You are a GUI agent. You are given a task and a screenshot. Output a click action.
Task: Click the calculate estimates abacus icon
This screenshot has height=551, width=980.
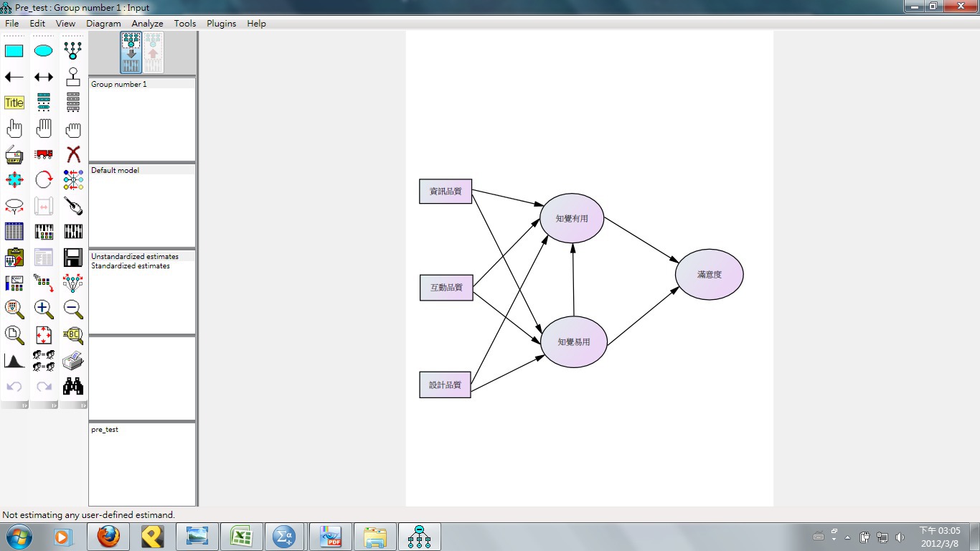pos(44,232)
